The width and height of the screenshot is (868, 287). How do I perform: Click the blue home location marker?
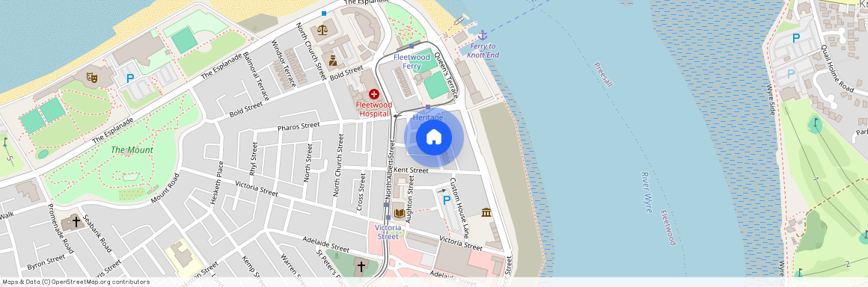434,137
